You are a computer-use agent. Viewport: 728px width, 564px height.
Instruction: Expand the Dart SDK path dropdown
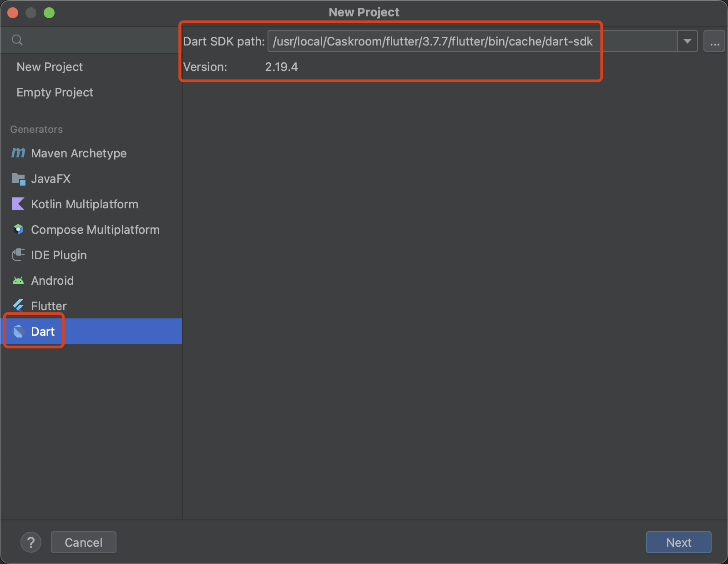(x=687, y=41)
